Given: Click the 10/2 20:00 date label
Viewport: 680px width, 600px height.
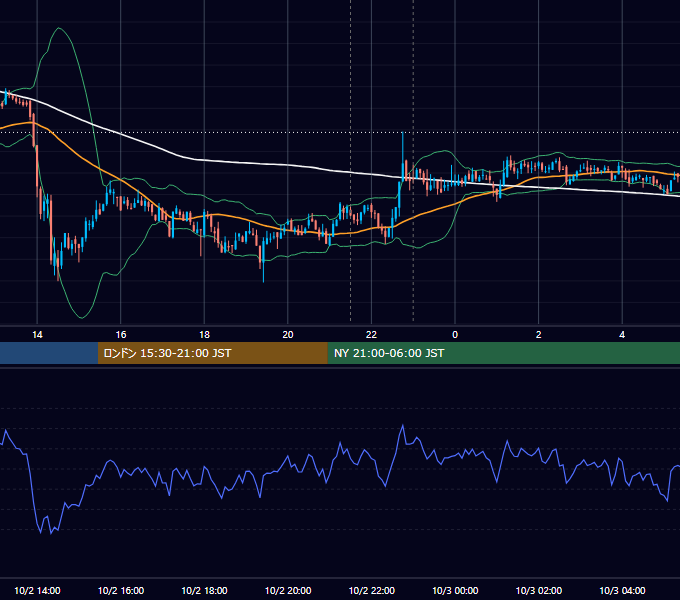Looking at the screenshot, I should tap(288, 590).
